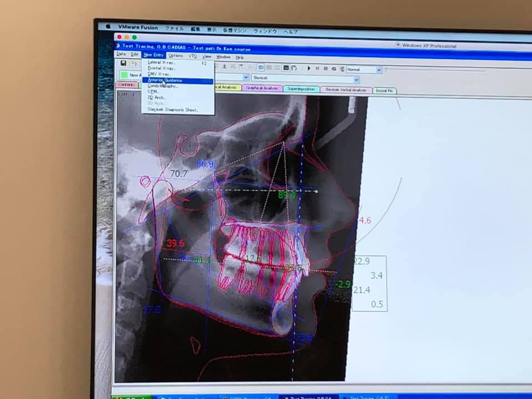The image size is (532, 399).
Task: Click the 70.7 angle value on tracing
Action: click(x=178, y=173)
